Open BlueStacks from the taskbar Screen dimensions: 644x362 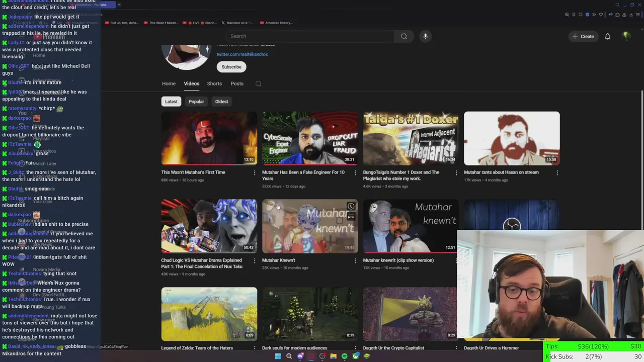(x=367, y=356)
